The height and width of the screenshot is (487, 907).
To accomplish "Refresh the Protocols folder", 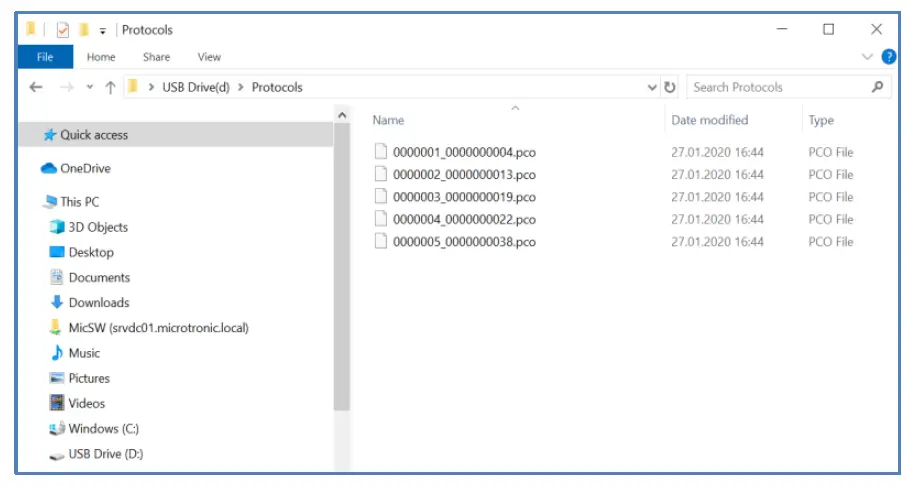I will (x=670, y=87).
